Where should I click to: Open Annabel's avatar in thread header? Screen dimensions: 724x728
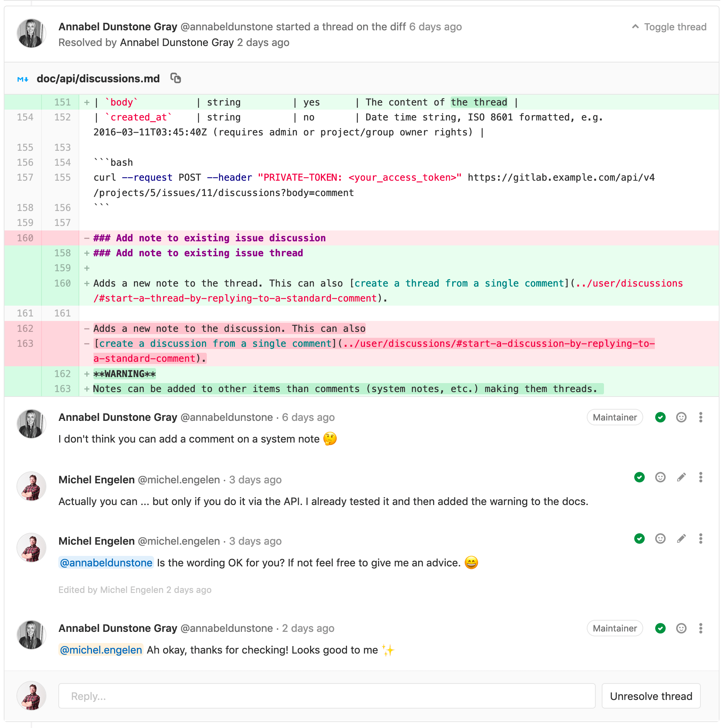pyautogui.click(x=31, y=33)
